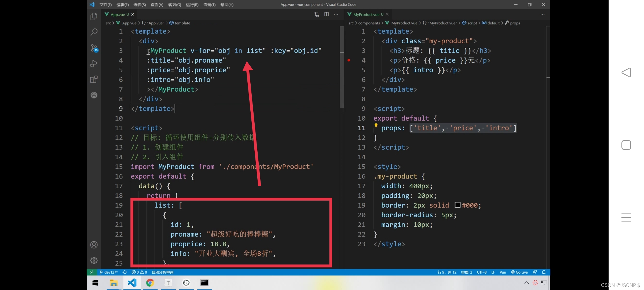Open more actions for the MyProduct.vue editor

[x=542, y=14]
